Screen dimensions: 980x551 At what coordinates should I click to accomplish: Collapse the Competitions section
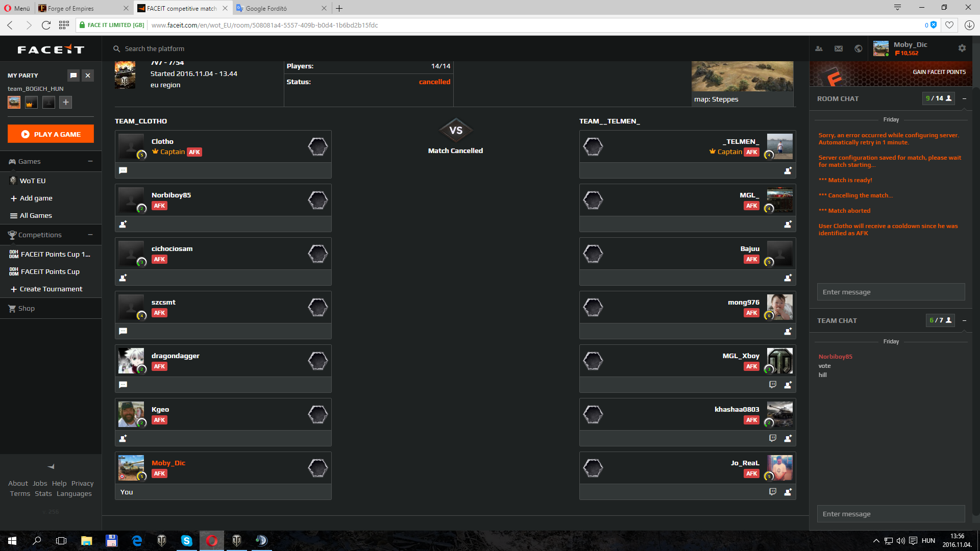[90, 235]
